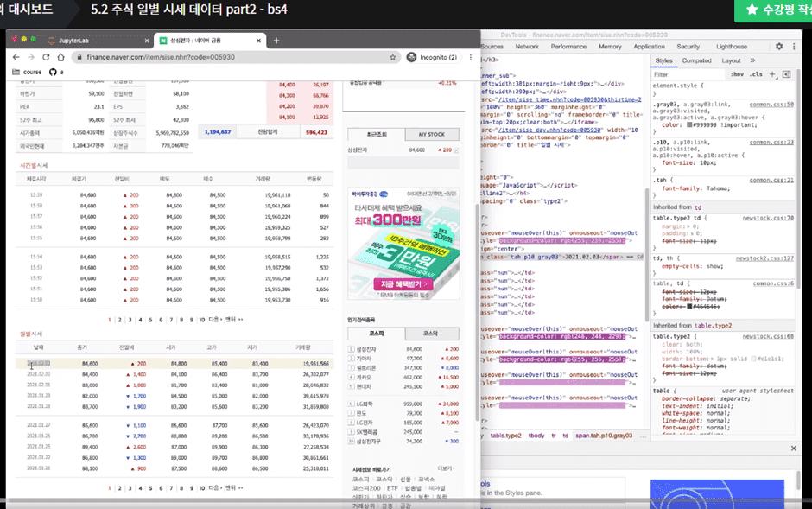Click the browser home icon
The image size is (812, 509).
pyautogui.click(x=61, y=57)
